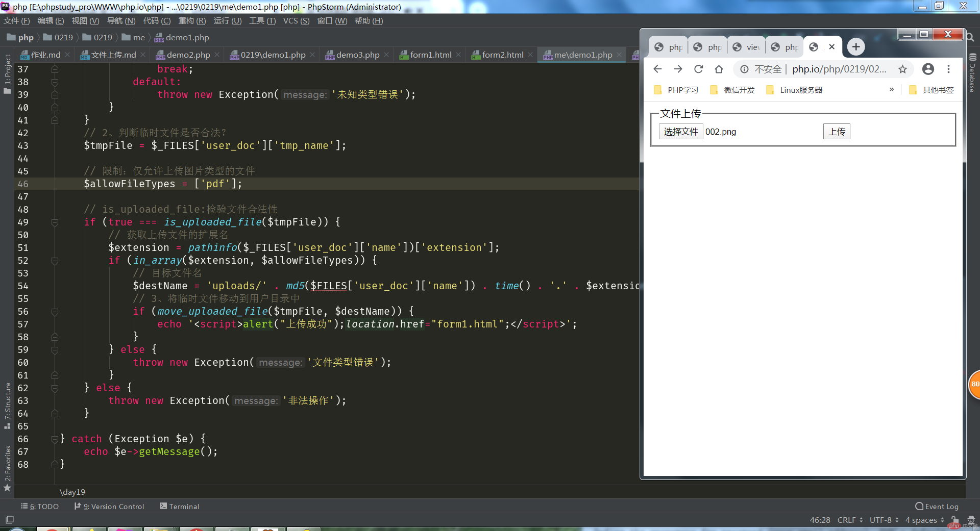Screen dimensions: 980x531
Task: Open the Linux服务器 bookmark folder
Action: (794, 90)
